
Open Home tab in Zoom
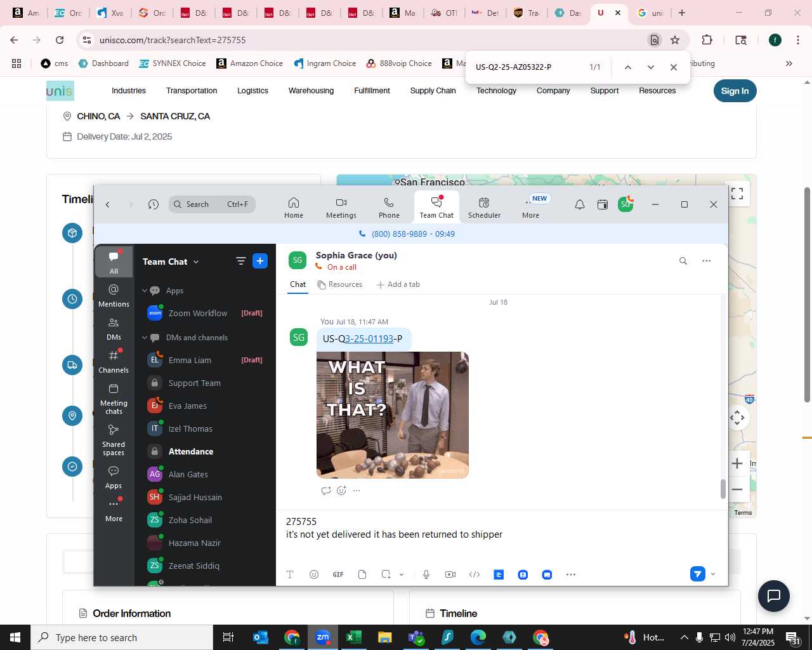(x=294, y=208)
